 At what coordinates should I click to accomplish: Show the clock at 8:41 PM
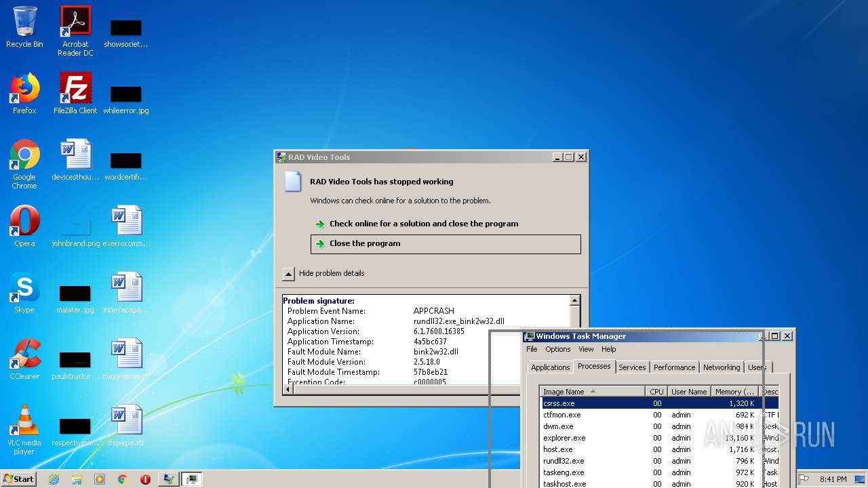click(x=833, y=479)
